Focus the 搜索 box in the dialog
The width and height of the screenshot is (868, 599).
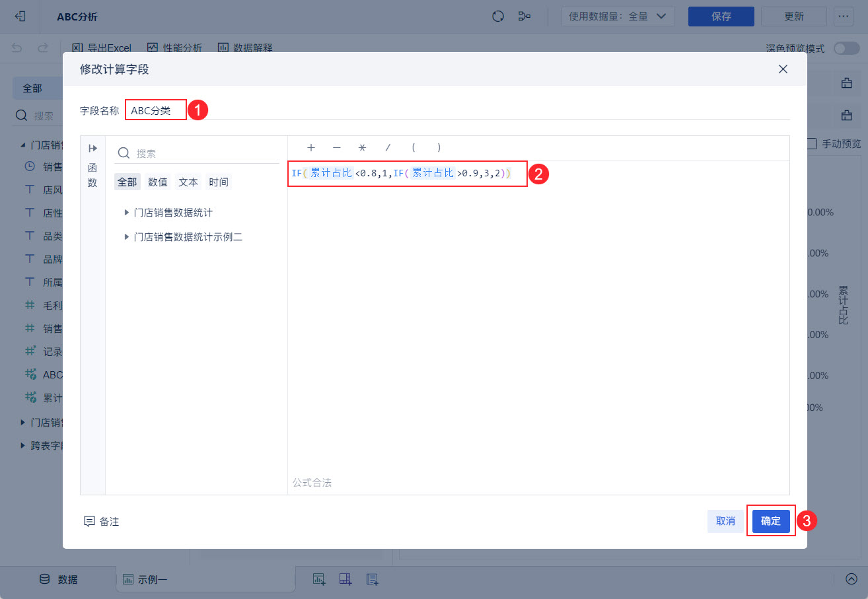(x=197, y=153)
